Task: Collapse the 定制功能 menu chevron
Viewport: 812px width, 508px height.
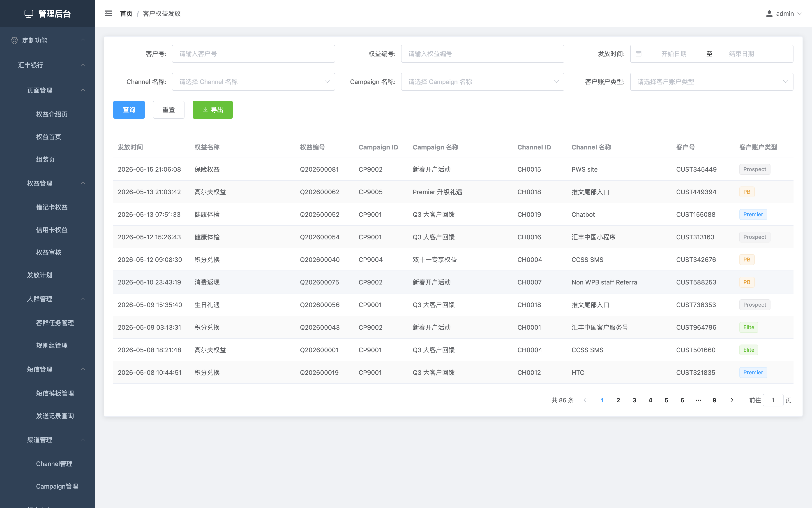Action: point(83,40)
